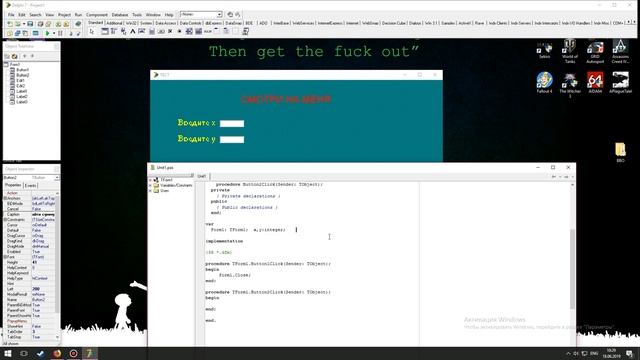The image size is (640, 360).
Task: Expand the TForm1 node in Code Explorer
Action: click(x=151, y=180)
